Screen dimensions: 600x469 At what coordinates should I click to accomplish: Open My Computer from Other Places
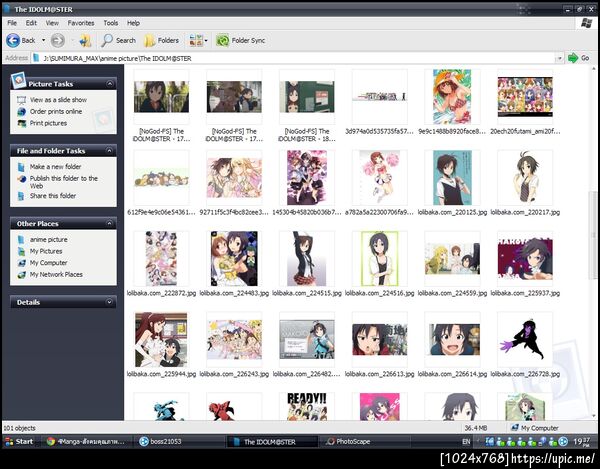[48, 263]
